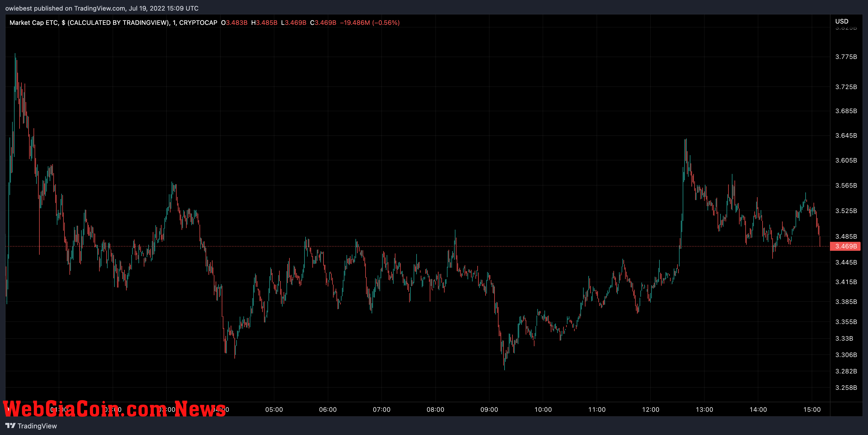
Task: Click the Low value L3.469B
Action: 293,22
